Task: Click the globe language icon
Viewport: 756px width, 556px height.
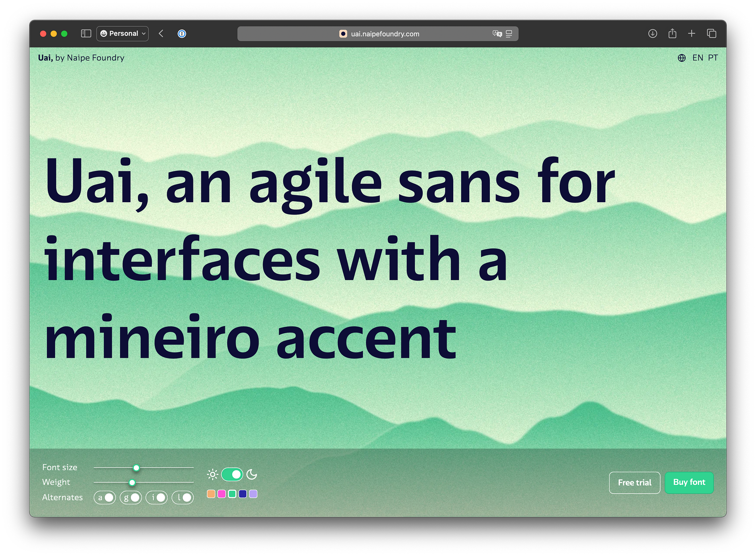Action: [681, 58]
